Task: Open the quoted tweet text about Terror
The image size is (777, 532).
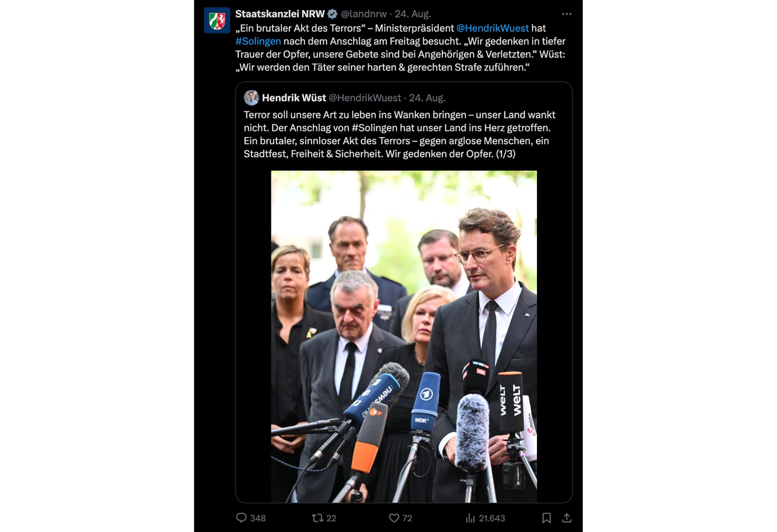Action: coord(400,134)
